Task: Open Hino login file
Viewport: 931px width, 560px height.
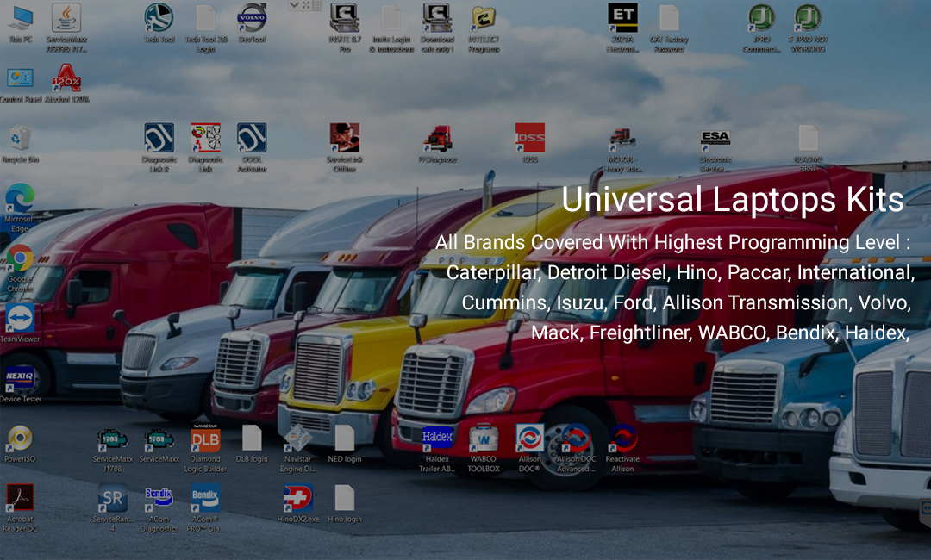Action: click(x=344, y=504)
